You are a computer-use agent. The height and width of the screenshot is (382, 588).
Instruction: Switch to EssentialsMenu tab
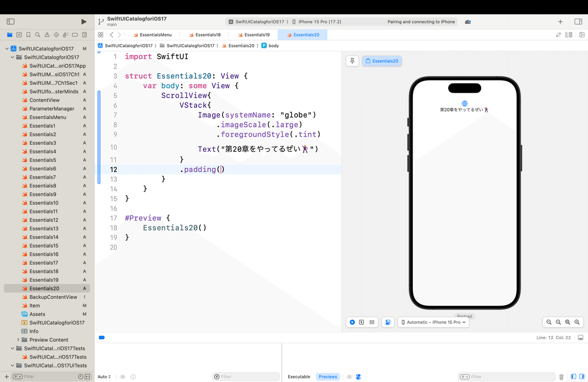152,35
